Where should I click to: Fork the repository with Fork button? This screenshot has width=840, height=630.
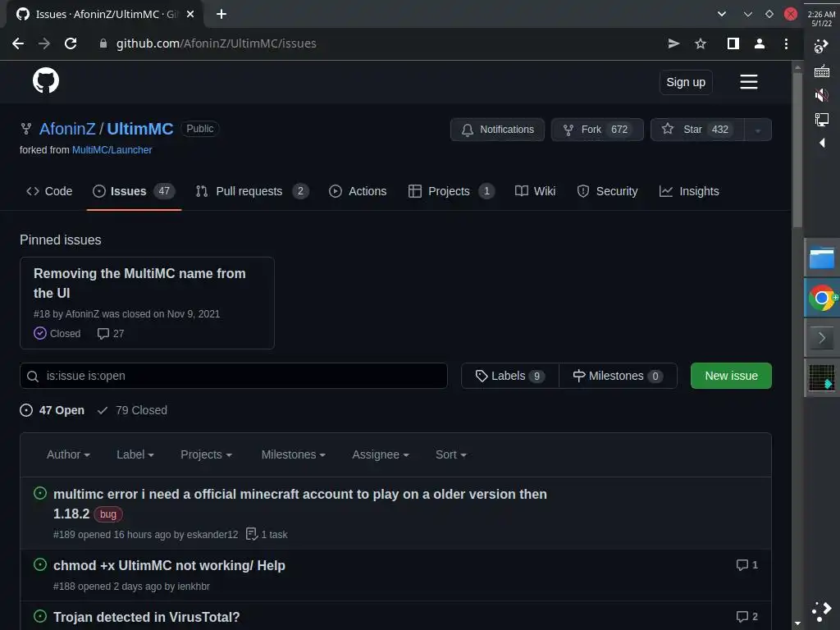click(597, 130)
